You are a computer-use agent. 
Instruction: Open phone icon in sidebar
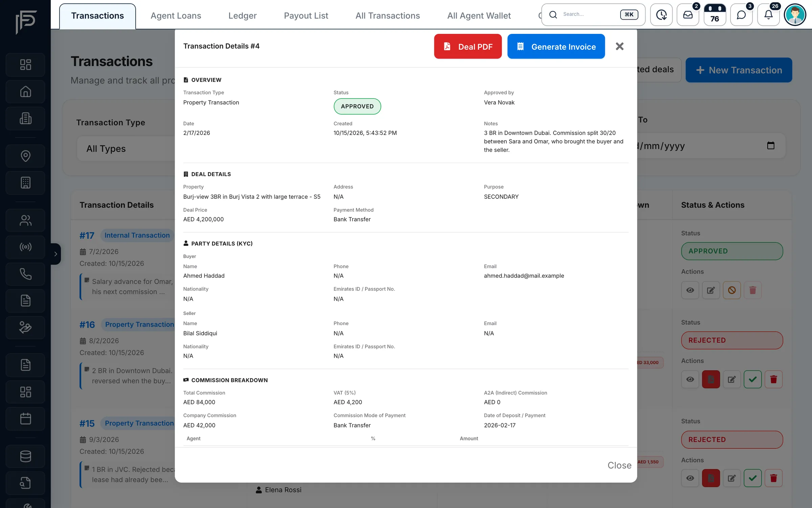(25, 274)
